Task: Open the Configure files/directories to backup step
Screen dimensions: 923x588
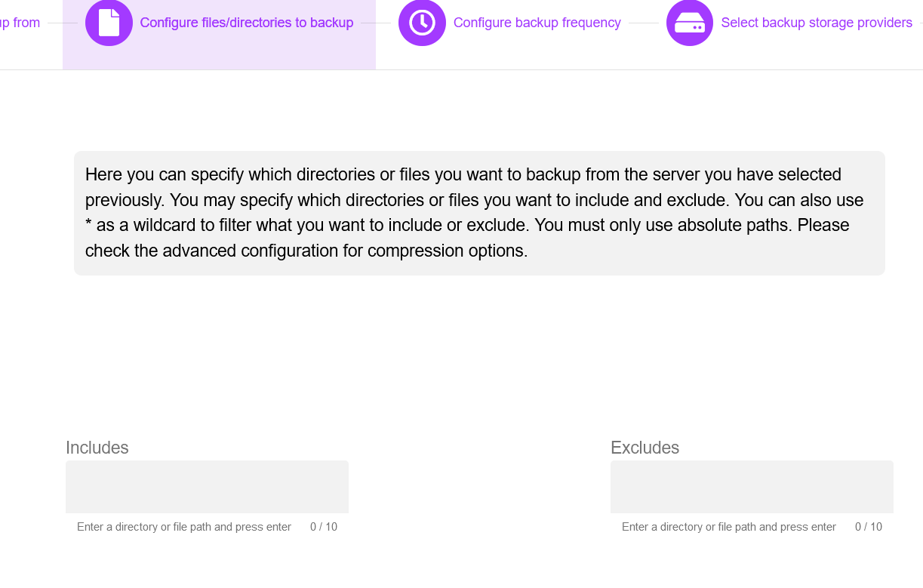Action: [247, 23]
